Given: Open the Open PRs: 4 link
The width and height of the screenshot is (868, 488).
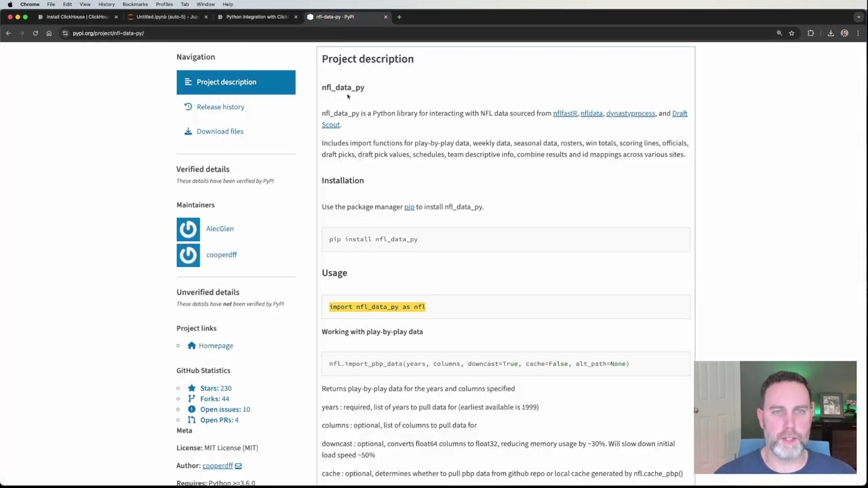Looking at the screenshot, I should (219, 420).
